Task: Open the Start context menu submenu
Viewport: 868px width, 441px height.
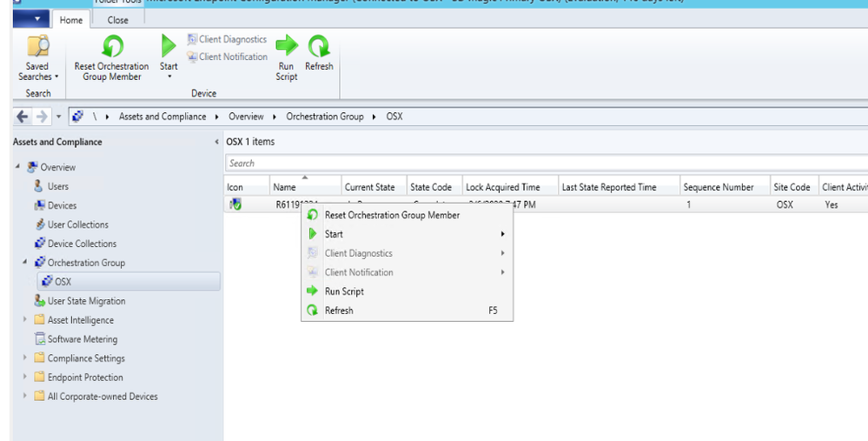Action: tap(407, 234)
